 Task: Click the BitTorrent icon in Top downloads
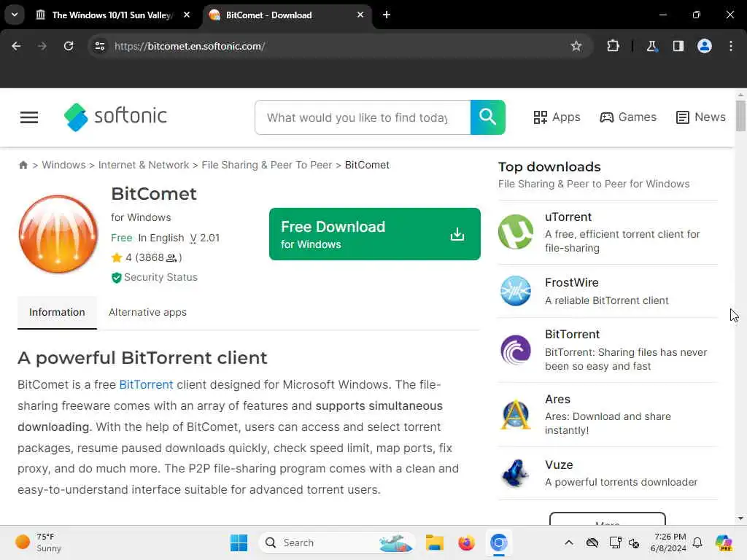coord(516,350)
